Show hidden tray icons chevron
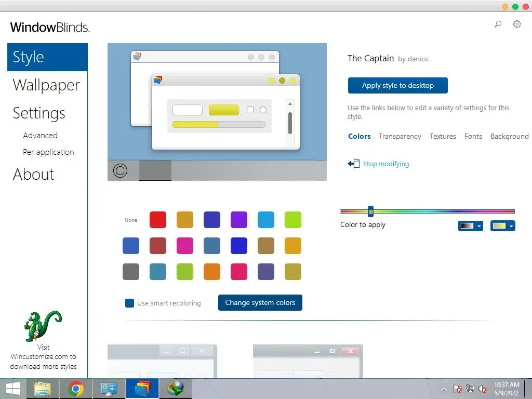Image resolution: width=532 pixels, height=399 pixels. coord(444,389)
